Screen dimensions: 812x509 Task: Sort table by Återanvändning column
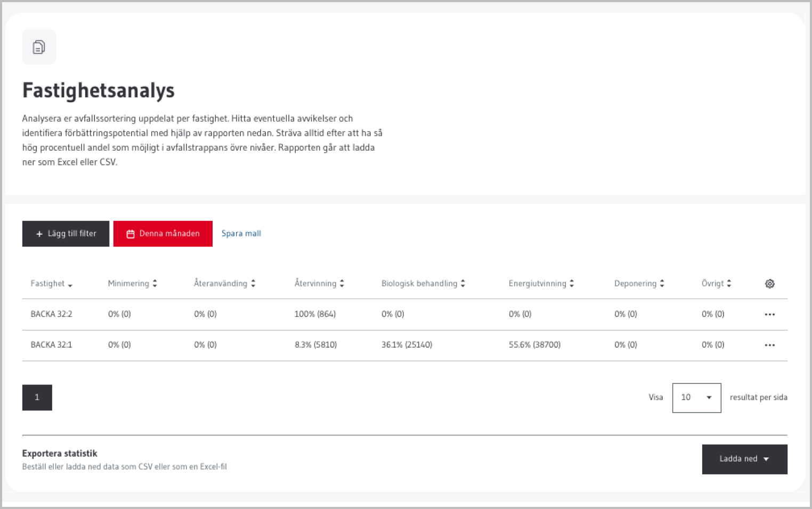(x=224, y=284)
